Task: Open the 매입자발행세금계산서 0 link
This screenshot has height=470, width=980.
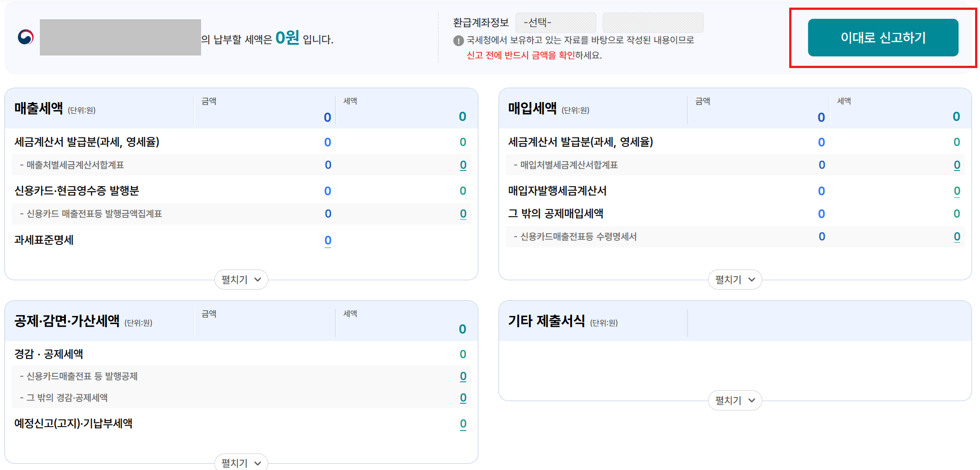Action: tap(957, 191)
